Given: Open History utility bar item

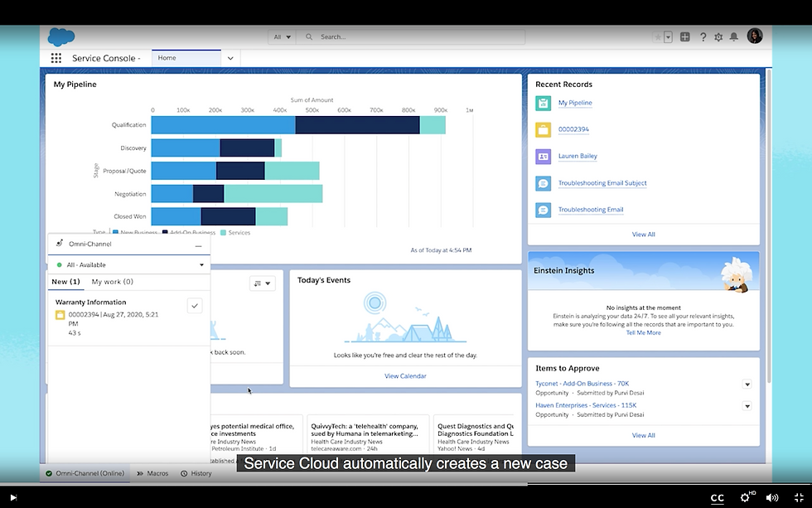Looking at the screenshot, I should [196, 473].
